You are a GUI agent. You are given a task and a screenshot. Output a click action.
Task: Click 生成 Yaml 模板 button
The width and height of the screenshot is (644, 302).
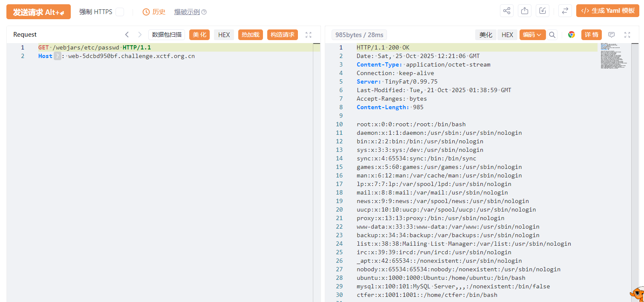pyautogui.click(x=608, y=11)
